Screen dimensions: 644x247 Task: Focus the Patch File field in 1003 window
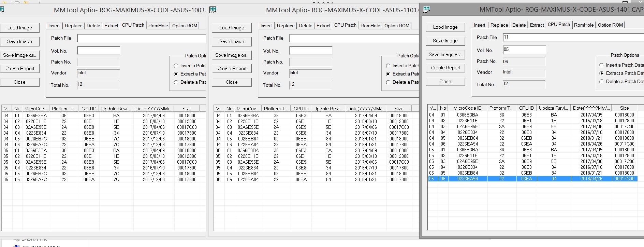tap(142, 38)
